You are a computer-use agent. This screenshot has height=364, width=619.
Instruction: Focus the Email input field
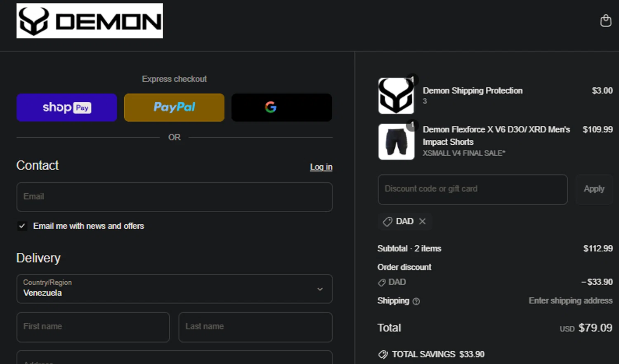pos(175,197)
